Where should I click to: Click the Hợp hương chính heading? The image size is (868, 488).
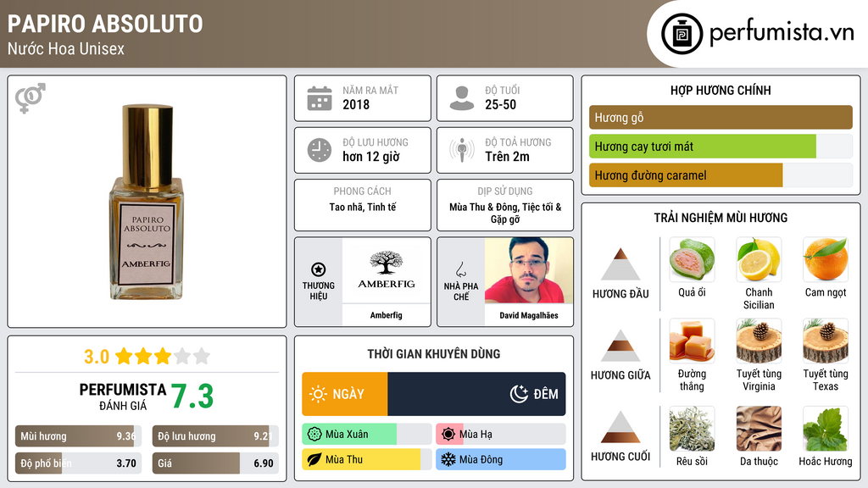[x=721, y=90]
